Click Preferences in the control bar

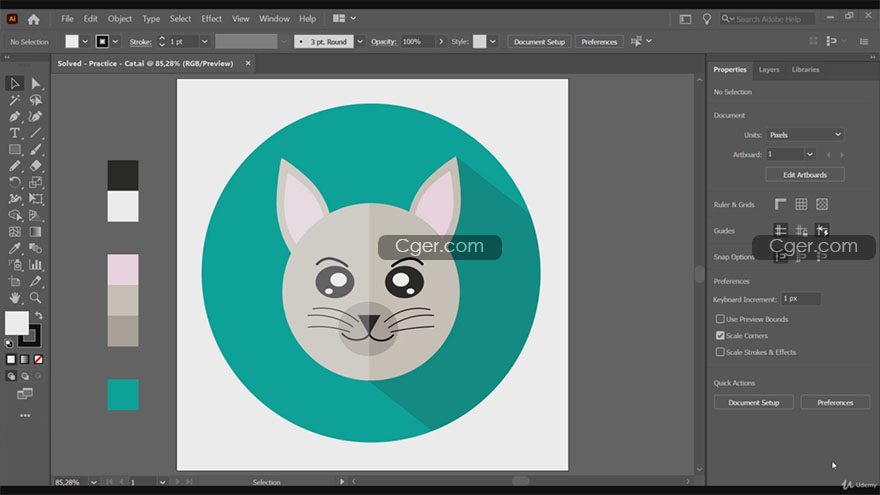(x=599, y=42)
